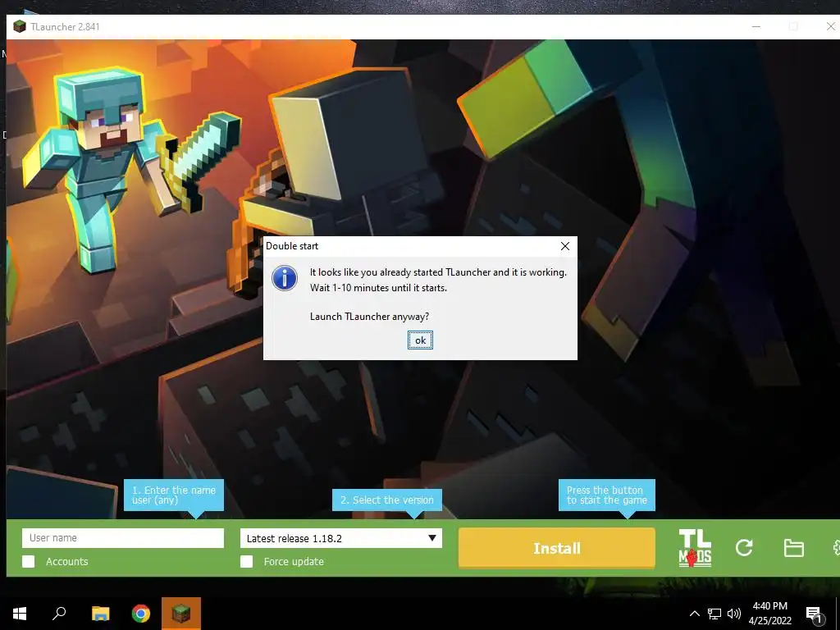Image resolution: width=840 pixels, height=630 pixels.
Task: Click the TLauncher title bar cube icon
Action: [x=20, y=26]
